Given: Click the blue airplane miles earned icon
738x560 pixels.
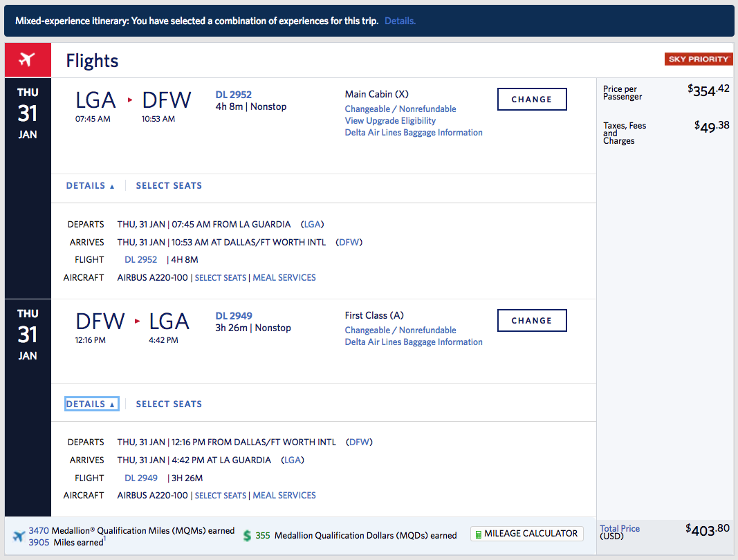Looking at the screenshot, I should (x=19, y=536).
